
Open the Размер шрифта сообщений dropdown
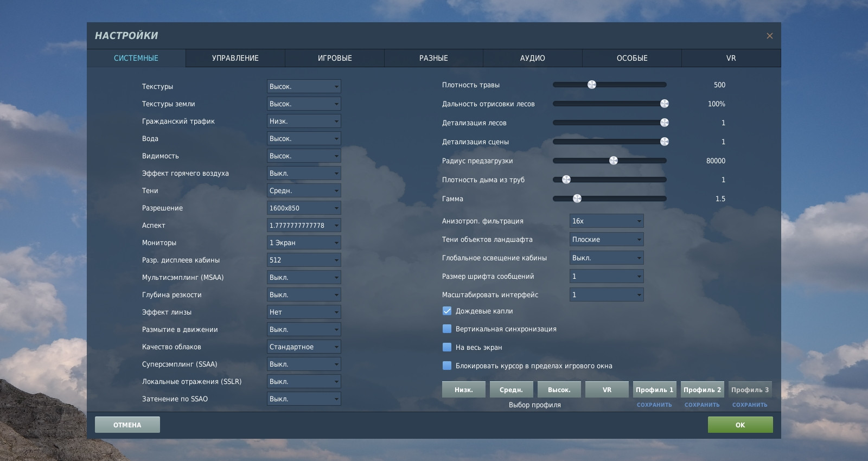(607, 276)
